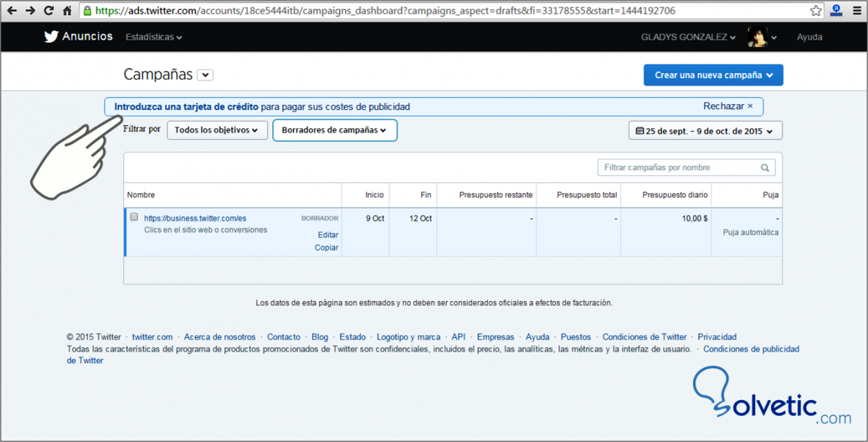Open Ayuda footer link
Viewport: 868px width, 442px height.
coord(537,337)
